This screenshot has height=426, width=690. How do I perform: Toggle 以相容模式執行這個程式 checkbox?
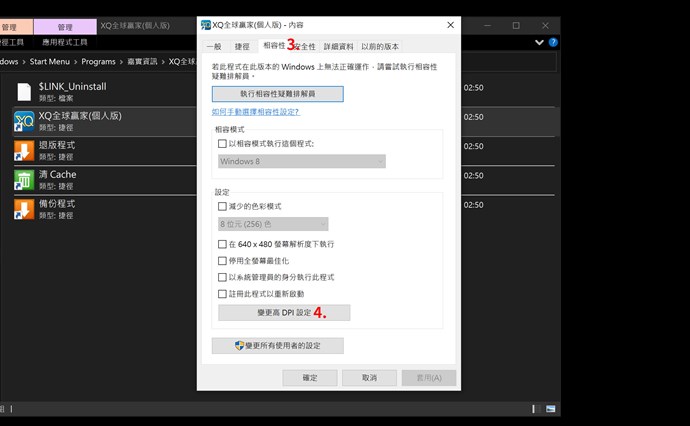coord(222,144)
